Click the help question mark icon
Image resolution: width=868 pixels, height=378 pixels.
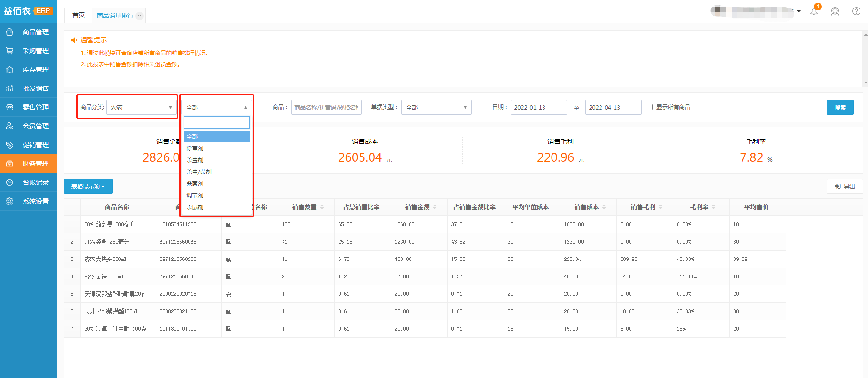pyautogui.click(x=856, y=11)
